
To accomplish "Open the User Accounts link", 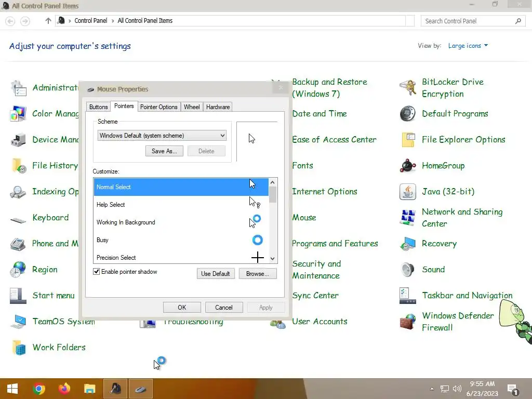I will pyautogui.click(x=320, y=321).
